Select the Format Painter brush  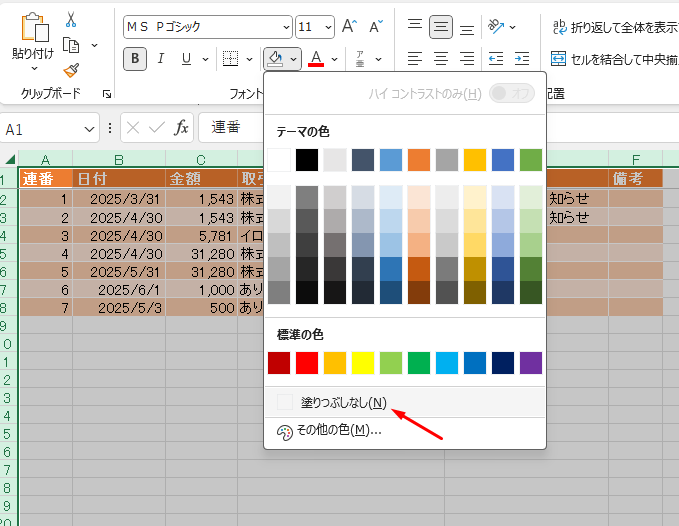coord(71,70)
